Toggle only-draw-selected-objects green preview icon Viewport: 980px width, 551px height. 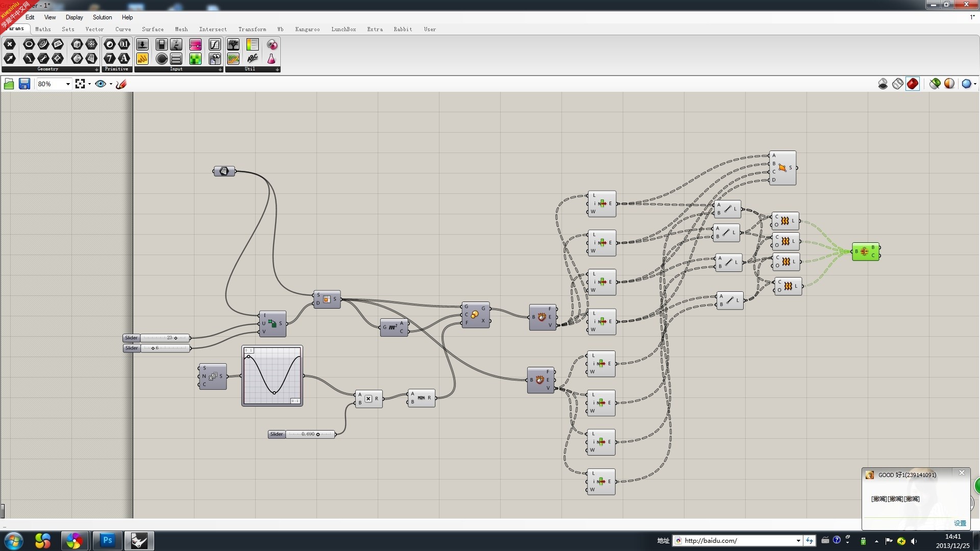[x=935, y=84]
